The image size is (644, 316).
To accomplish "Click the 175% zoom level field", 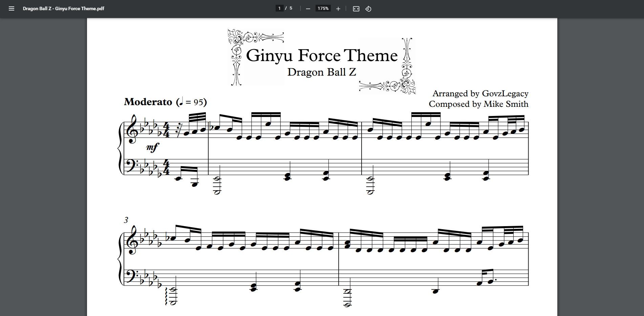I will coord(323,8).
